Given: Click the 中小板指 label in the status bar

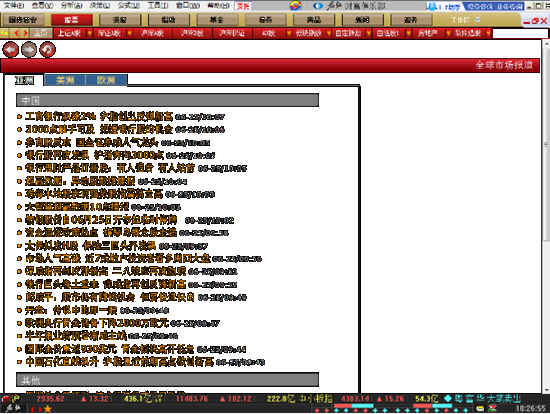Looking at the screenshot, I should [x=315, y=399].
